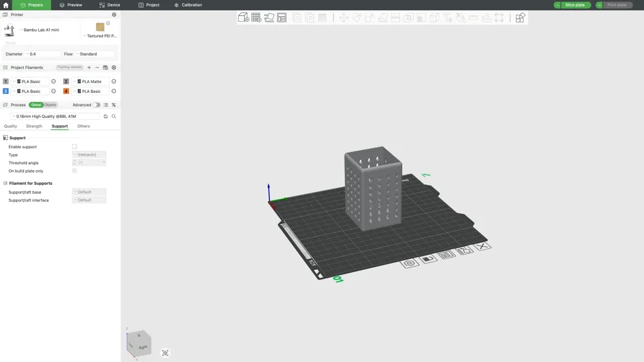Switch to the Device tab
The image size is (644, 362).
coord(109,5)
